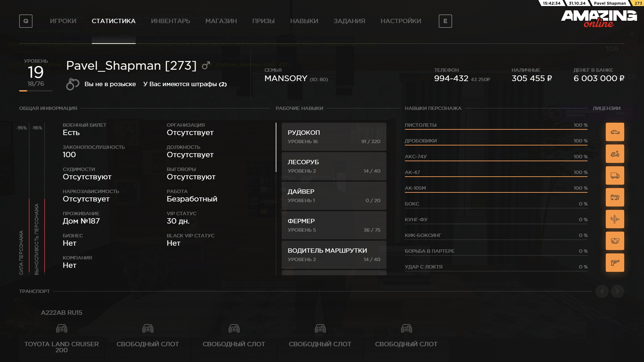Go to previous transport page arrow
644x362 pixels.
(602, 291)
